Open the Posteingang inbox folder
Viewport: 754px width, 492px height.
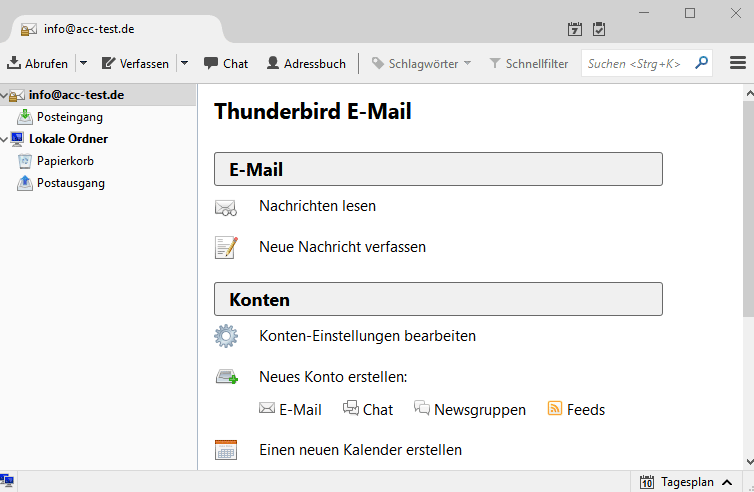click(x=70, y=117)
